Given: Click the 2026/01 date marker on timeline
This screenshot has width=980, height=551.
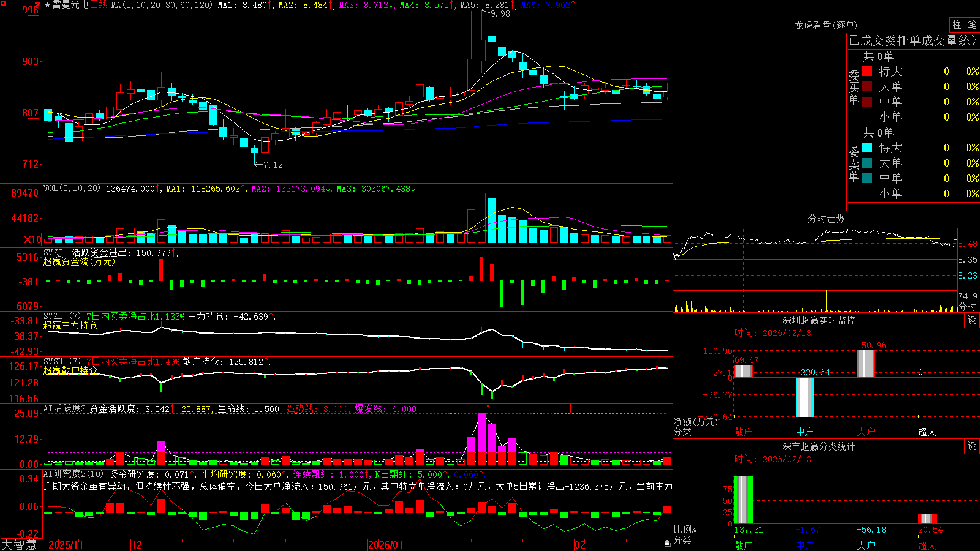Looking at the screenshot, I should (386, 545).
